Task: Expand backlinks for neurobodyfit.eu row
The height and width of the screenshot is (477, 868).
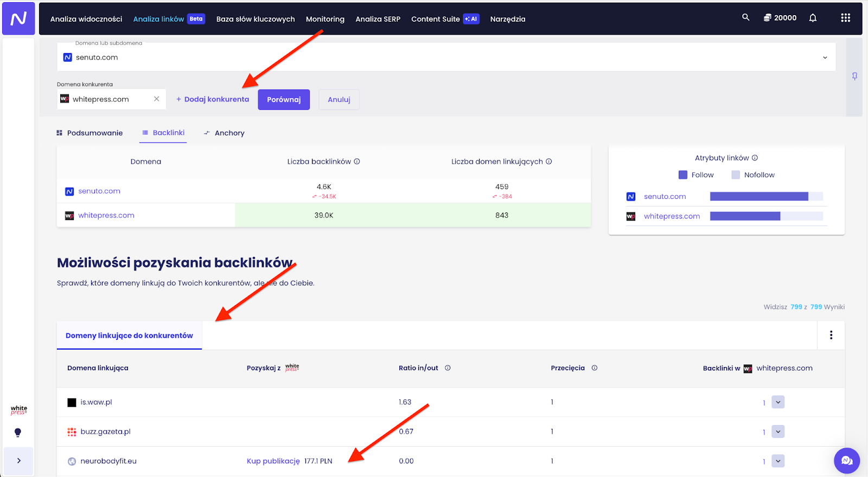Action: [x=778, y=461]
